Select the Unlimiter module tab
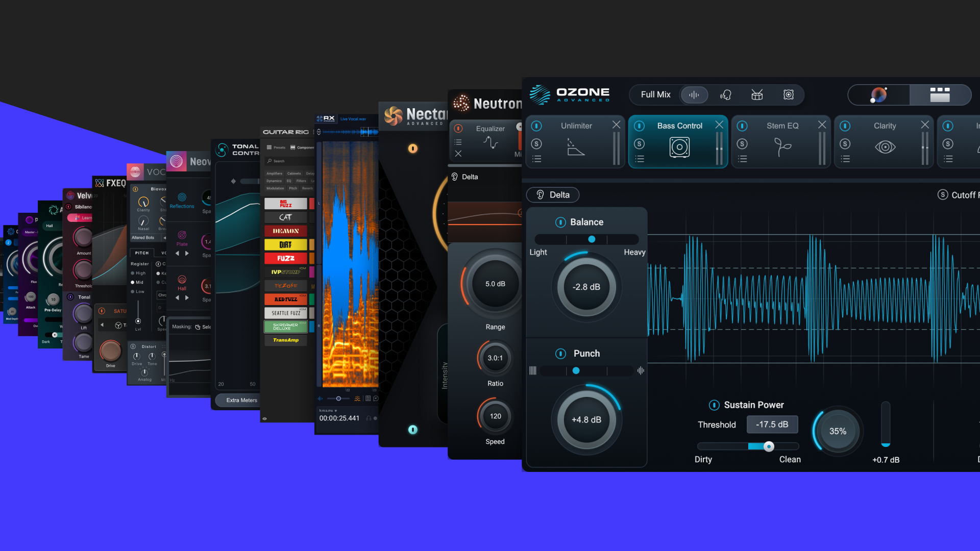This screenshot has width=980, height=551. point(576,126)
